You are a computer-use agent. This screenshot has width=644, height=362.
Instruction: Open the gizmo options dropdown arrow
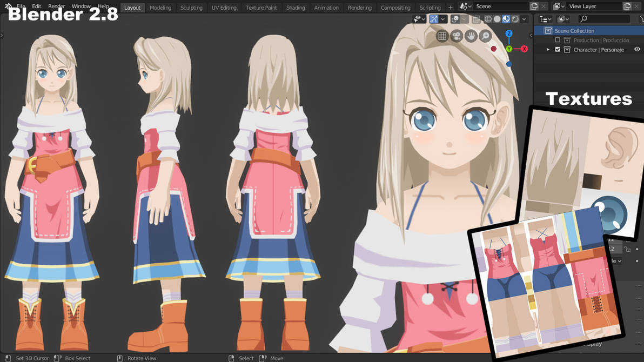point(443,19)
